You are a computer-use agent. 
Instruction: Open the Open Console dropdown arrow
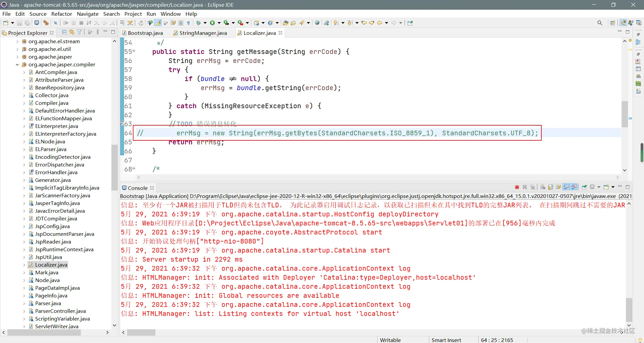coord(613,187)
